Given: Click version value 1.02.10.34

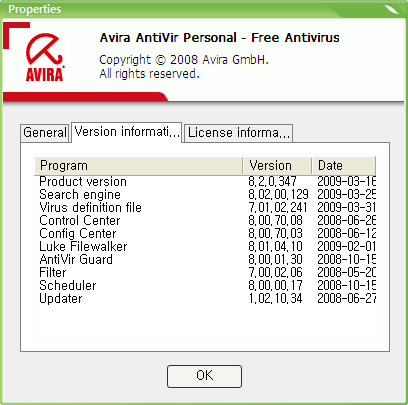Looking at the screenshot, I should coord(275,299).
